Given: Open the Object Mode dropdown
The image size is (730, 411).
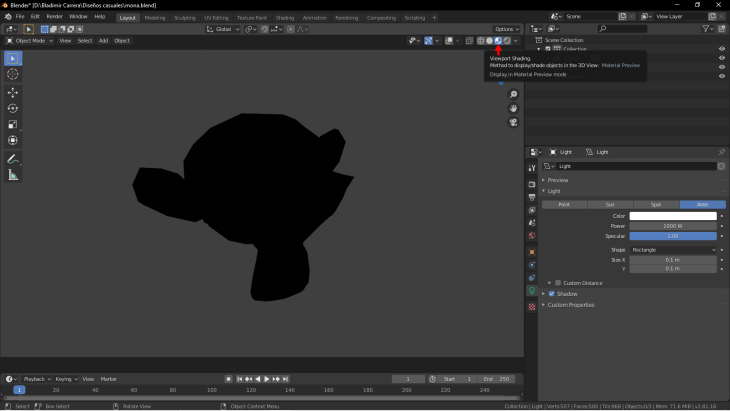Looking at the screenshot, I should pyautogui.click(x=29, y=41).
